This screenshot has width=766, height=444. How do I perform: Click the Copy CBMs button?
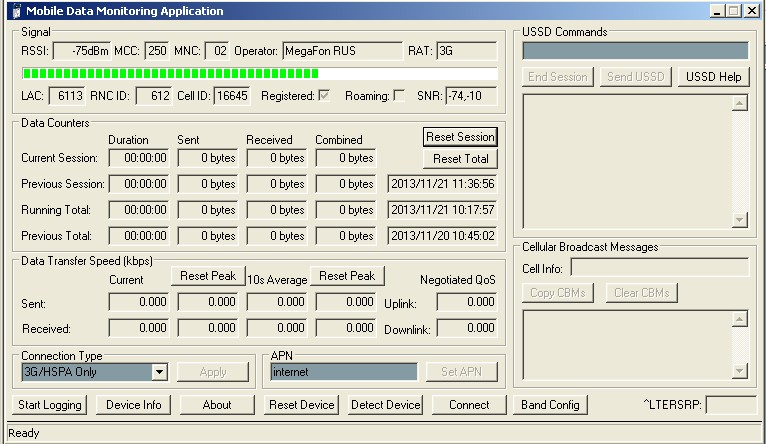[x=558, y=293]
